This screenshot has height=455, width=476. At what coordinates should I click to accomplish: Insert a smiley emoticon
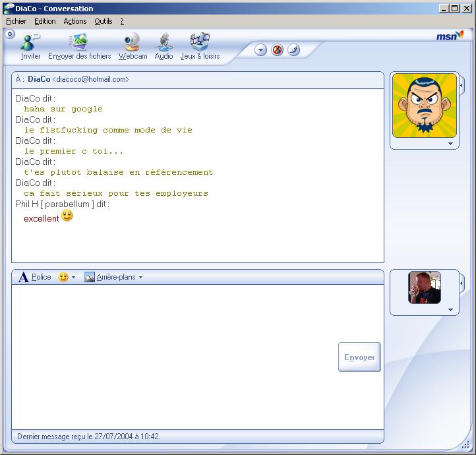63,277
